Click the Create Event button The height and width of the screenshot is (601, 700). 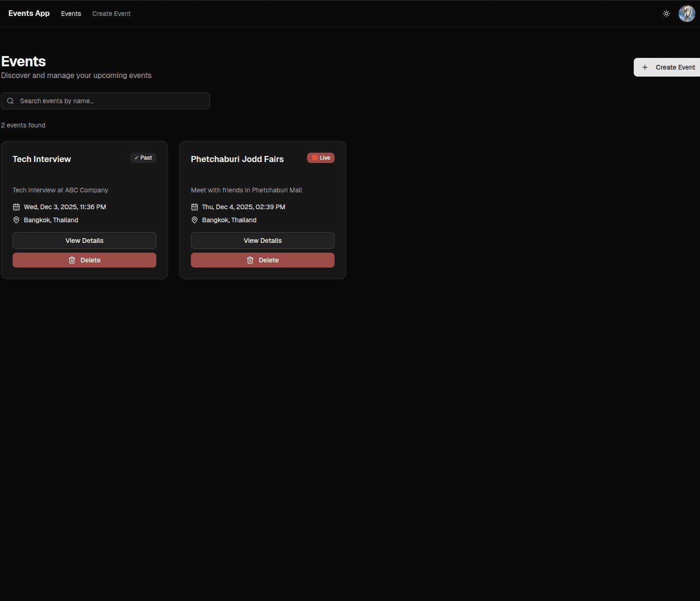point(672,67)
